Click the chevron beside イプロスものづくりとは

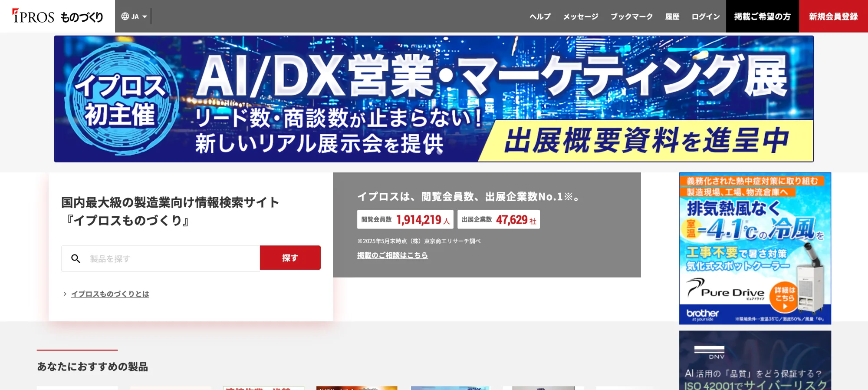[65, 294]
